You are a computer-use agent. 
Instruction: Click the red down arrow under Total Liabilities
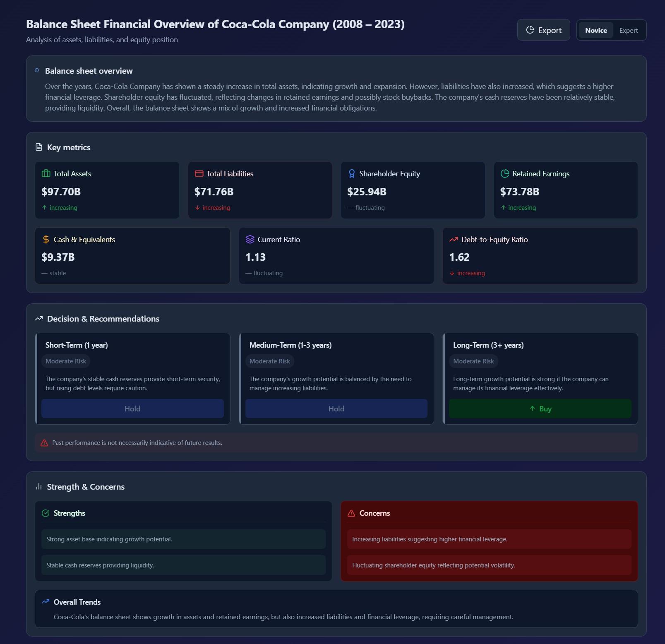[197, 207]
